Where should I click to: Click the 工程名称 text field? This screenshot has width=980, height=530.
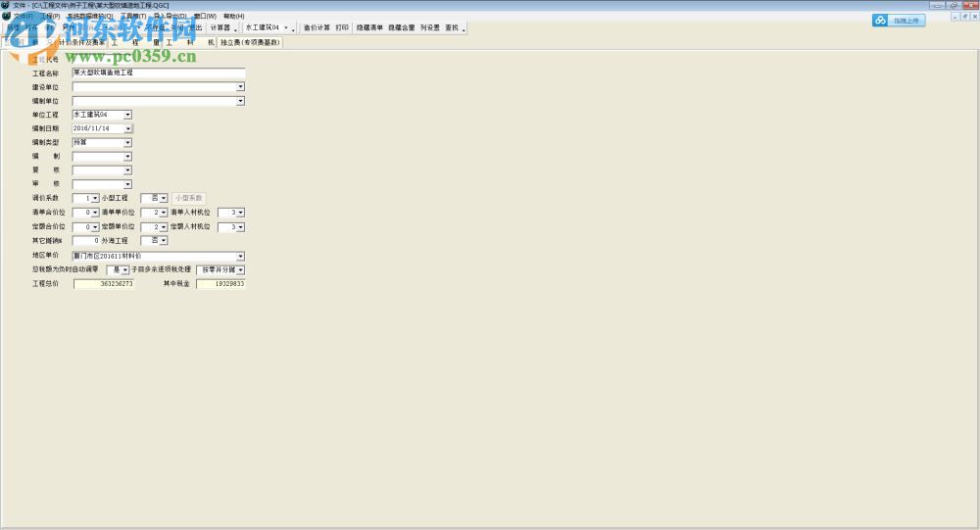(x=158, y=73)
